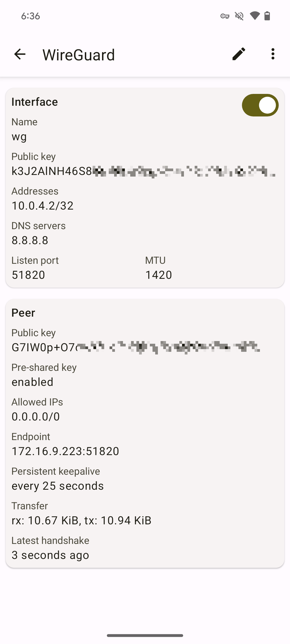This screenshot has height=644, width=290.
Task: Tap the endpoint 172.16.9.223:51820 text
Action: 65,451
